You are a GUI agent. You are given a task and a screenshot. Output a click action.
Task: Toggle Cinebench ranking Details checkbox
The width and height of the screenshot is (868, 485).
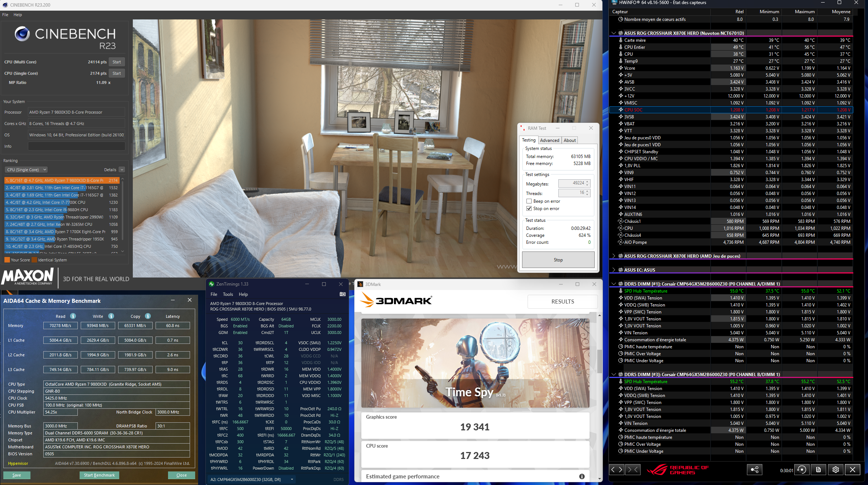tap(122, 170)
